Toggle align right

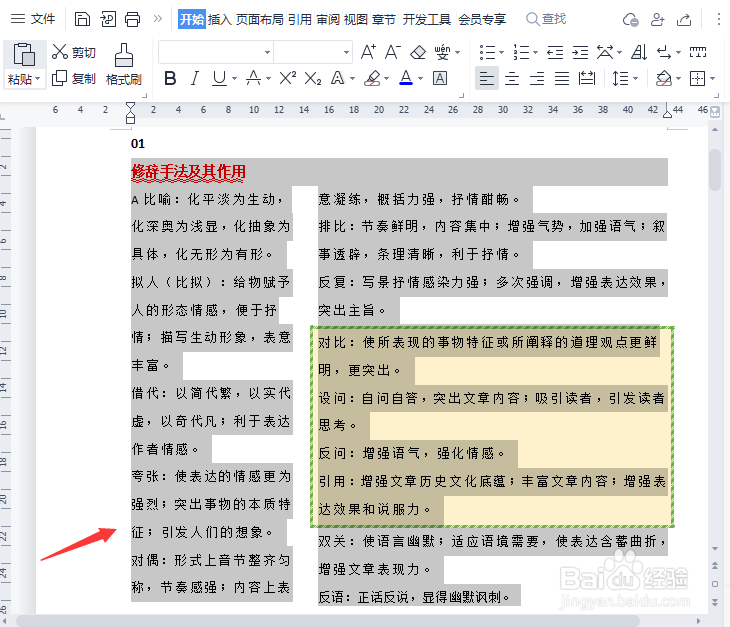click(537, 78)
